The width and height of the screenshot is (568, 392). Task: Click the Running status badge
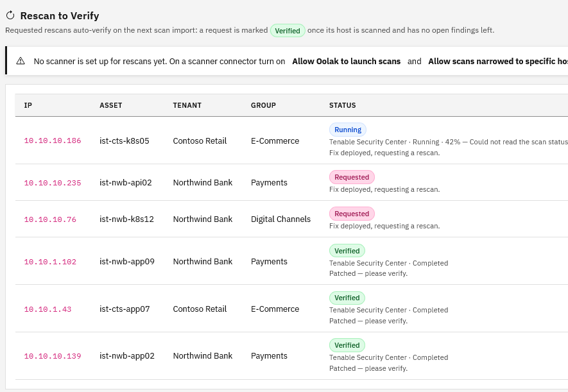pos(348,130)
